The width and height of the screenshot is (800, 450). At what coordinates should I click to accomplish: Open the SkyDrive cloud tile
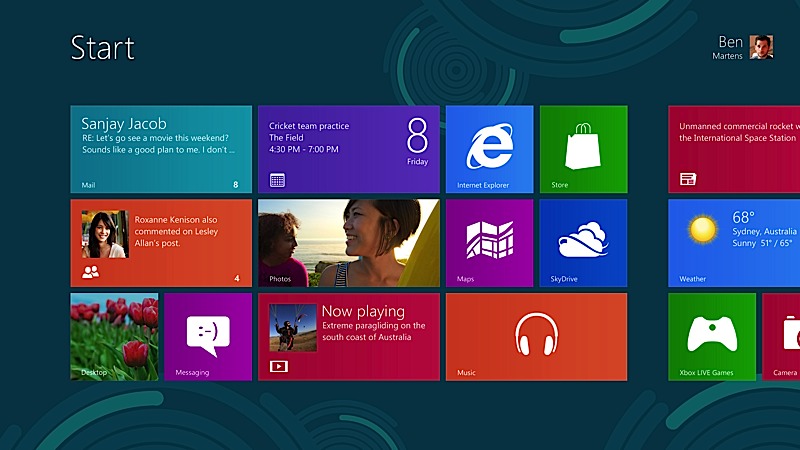(583, 243)
